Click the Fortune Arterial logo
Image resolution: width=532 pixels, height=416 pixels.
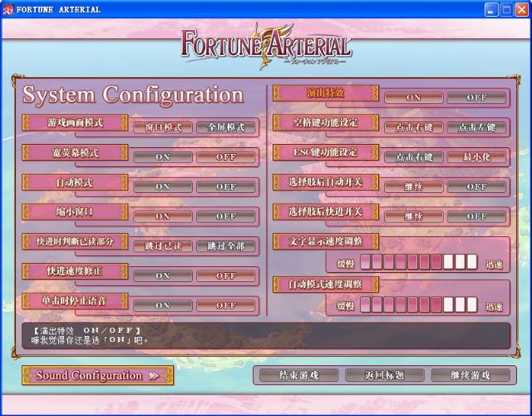click(266, 45)
